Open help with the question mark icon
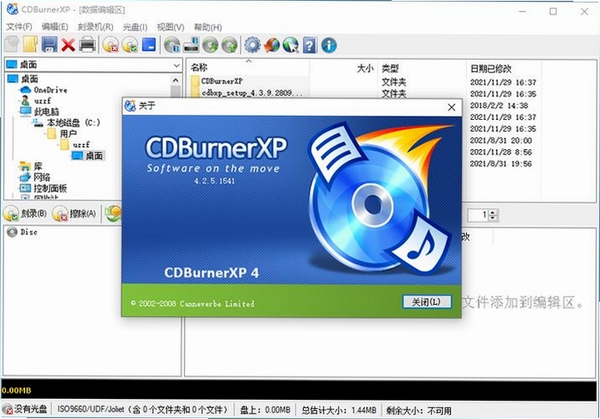Screen dimensions: 600x419 [310, 45]
